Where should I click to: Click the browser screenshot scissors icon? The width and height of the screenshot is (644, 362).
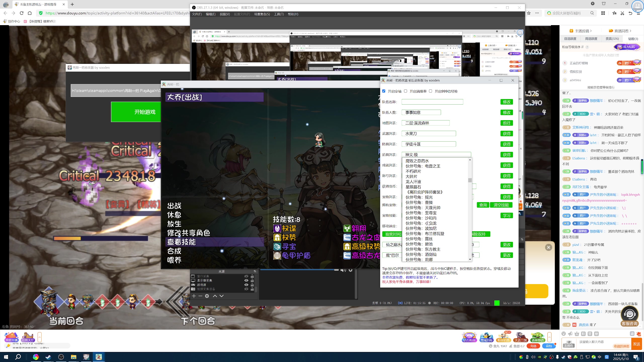(622, 13)
